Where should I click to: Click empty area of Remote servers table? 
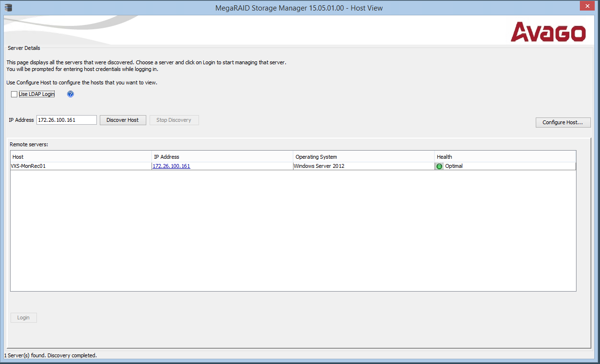click(293, 230)
